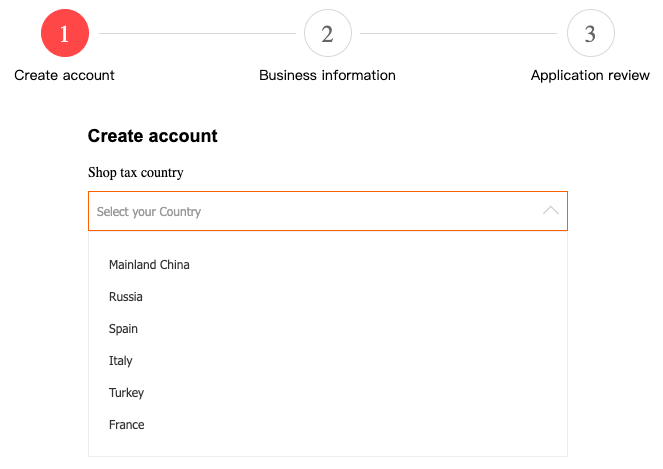Click the bold Create account heading

(x=153, y=136)
